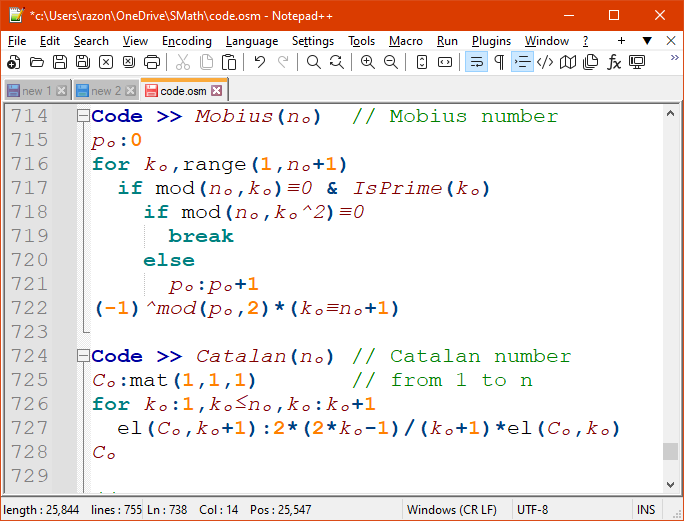Image resolution: width=684 pixels, height=521 pixels.
Task: Click the Print toolbar icon
Action: coord(151,62)
